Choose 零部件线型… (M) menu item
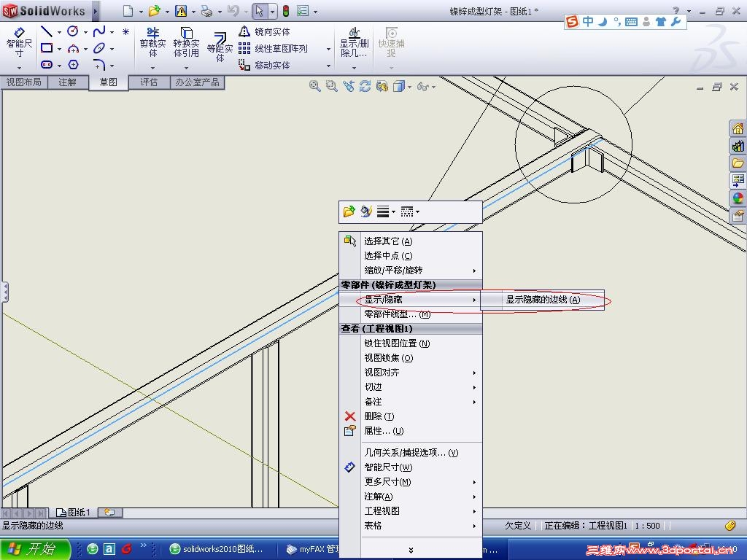 pos(411,314)
